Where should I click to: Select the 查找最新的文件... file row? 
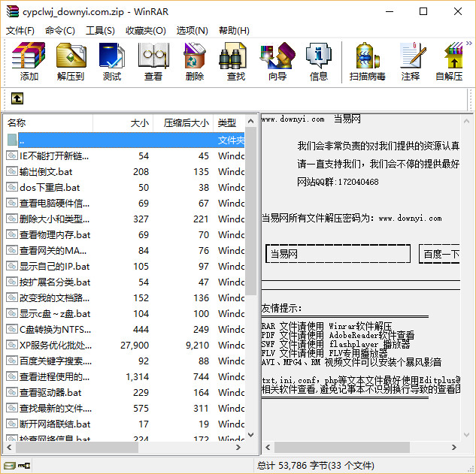pos(125,408)
